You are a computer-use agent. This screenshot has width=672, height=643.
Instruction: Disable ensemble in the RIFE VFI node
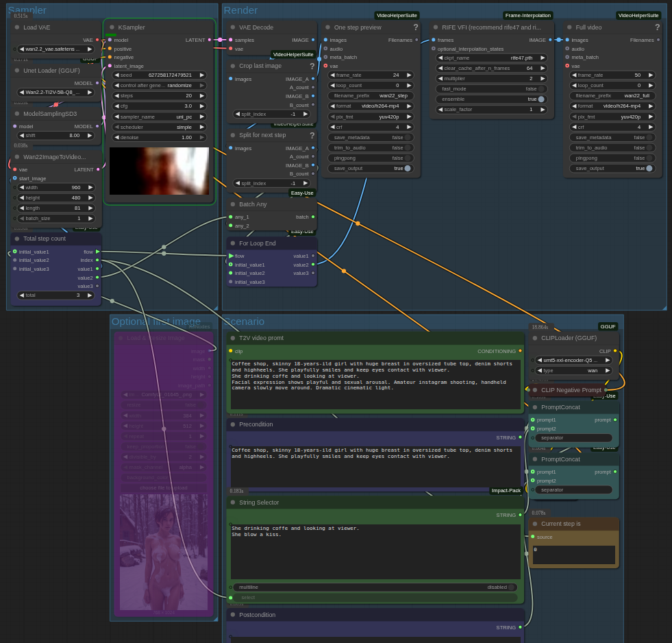tap(540, 99)
